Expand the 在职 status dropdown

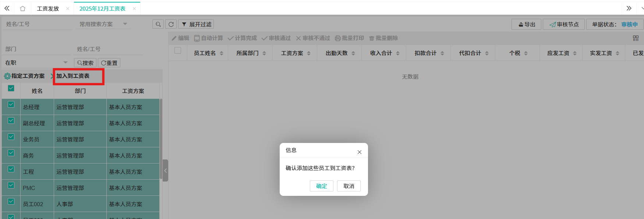pyautogui.click(x=36, y=63)
